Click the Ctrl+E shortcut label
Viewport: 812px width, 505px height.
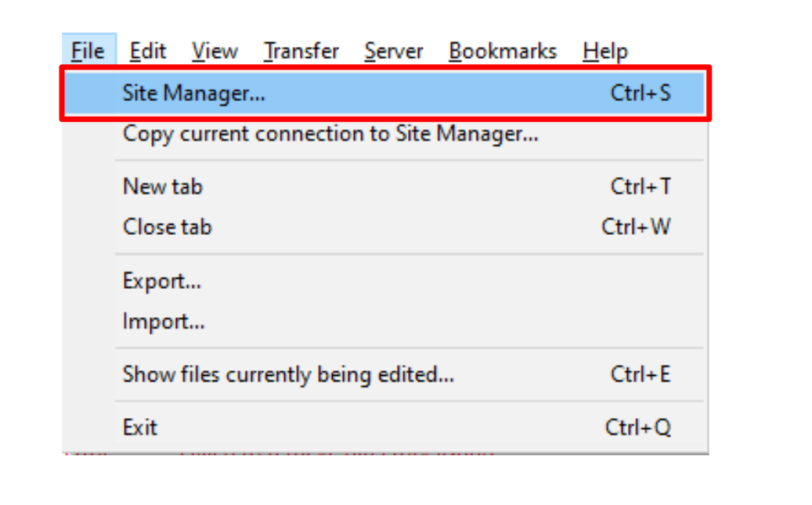coord(642,375)
